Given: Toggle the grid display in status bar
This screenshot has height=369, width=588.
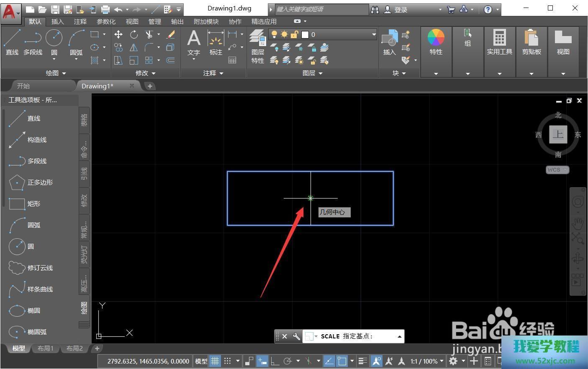Looking at the screenshot, I should coord(215,361).
